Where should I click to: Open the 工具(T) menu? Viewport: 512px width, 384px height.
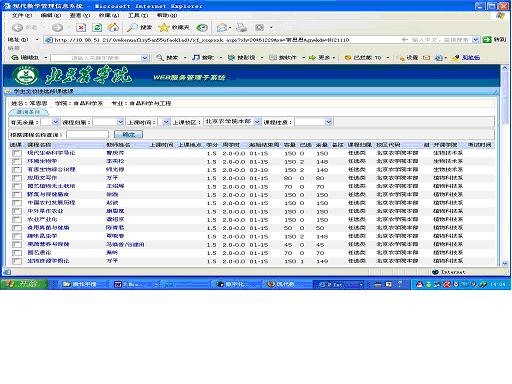pos(138,15)
